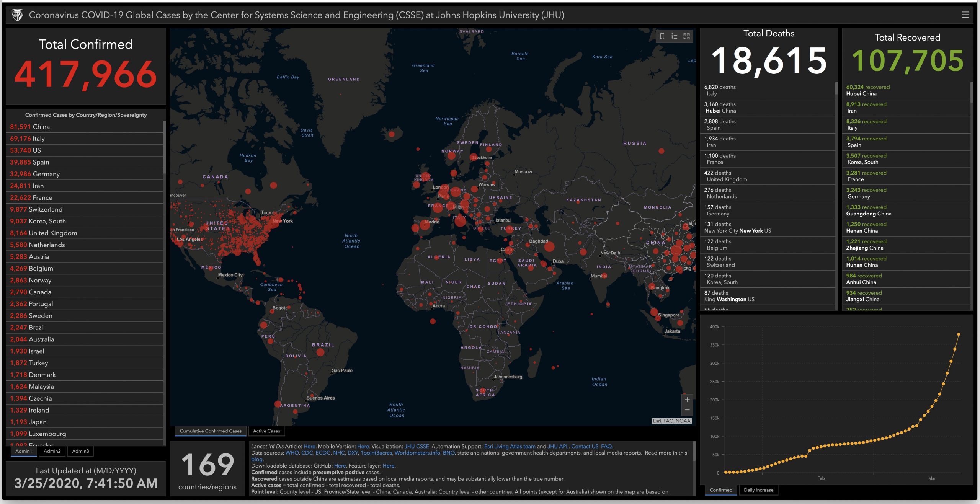This screenshot has height=504, width=980.
Task: Select Switzerland in the confirmed list
Action: pyautogui.click(x=85, y=209)
